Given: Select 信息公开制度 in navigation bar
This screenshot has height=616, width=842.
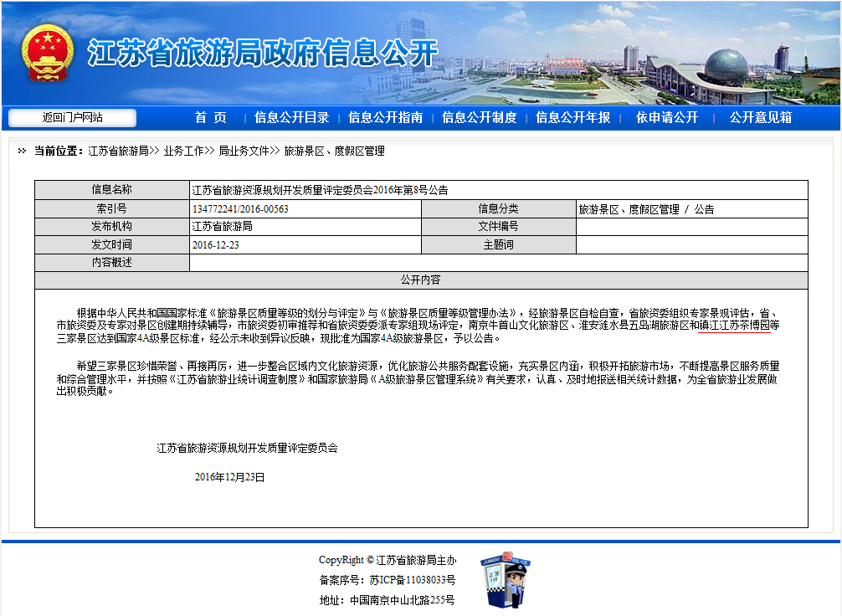Looking at the screenshot, I should point(479,118).
